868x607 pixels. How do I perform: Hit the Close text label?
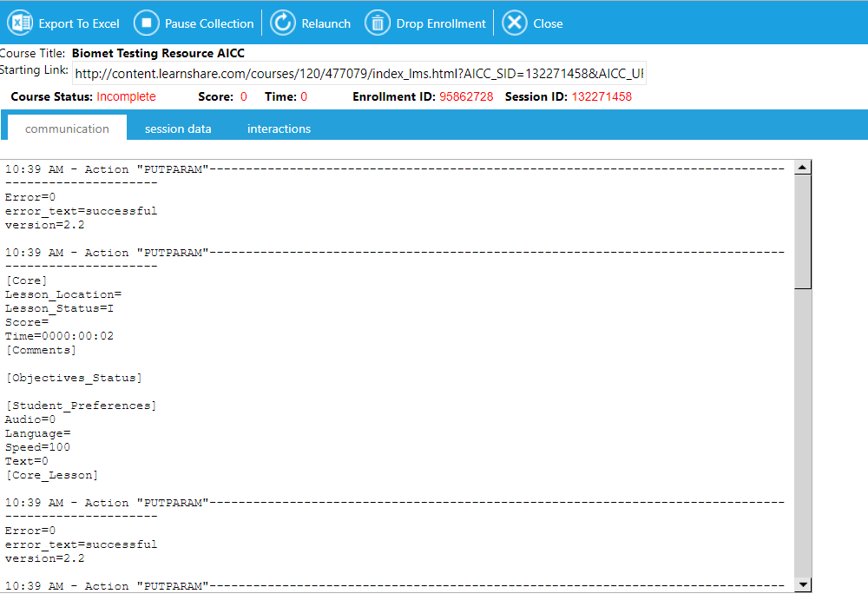(x=548, y=23)
